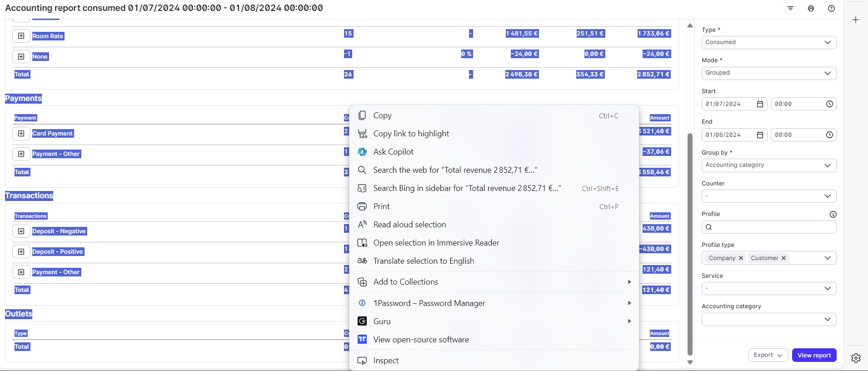This screenshot has width=868, height=371.
Task: Click the Transactions section heading
Action: pyautogui.click(x=29, y=196)
